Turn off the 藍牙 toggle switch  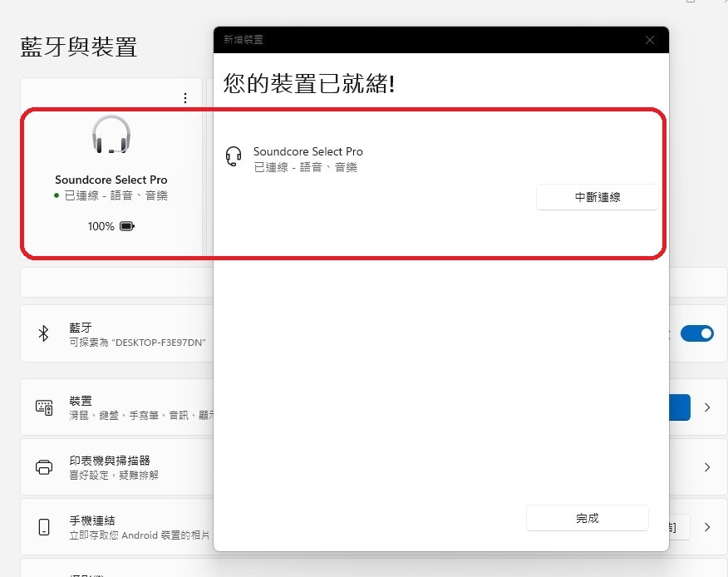tap(697, 333)
